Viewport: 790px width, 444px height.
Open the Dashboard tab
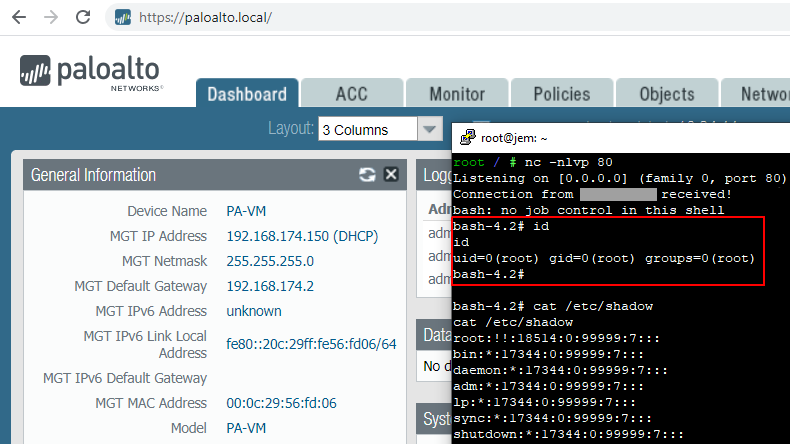(x=247, y=94)
